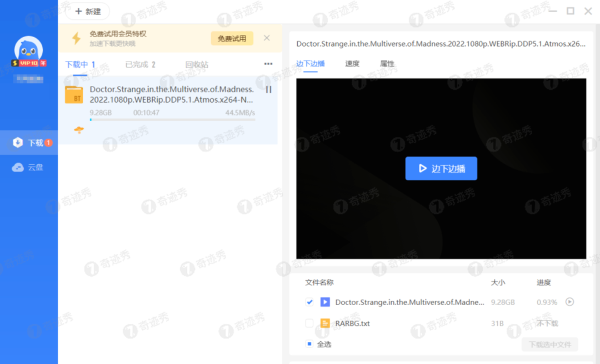Minimize the download manager window
The width and height of the screenshot is (600, 364).
pos(553,11)
